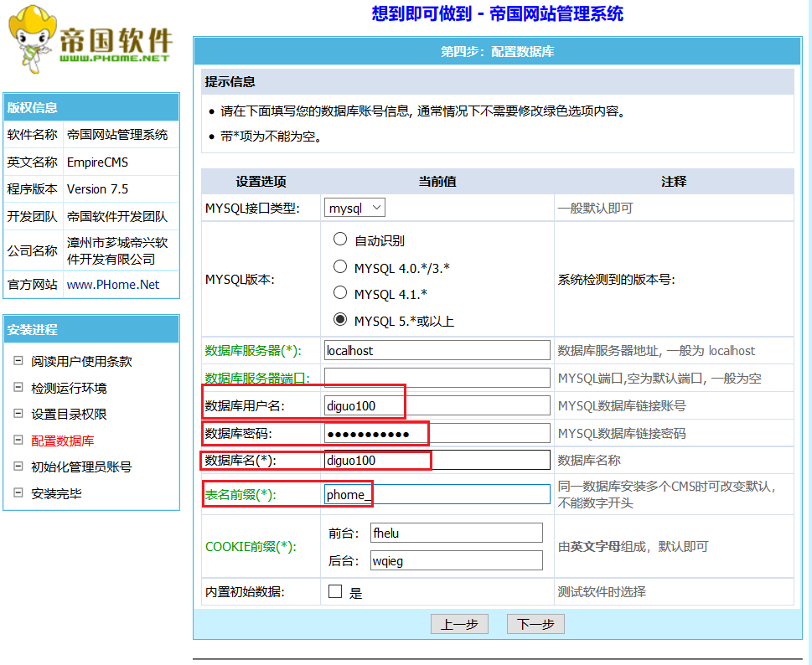Screen dimensions: 812x665
Task: Click minus icon beside 配置数据库
Action: coord(18,440)
